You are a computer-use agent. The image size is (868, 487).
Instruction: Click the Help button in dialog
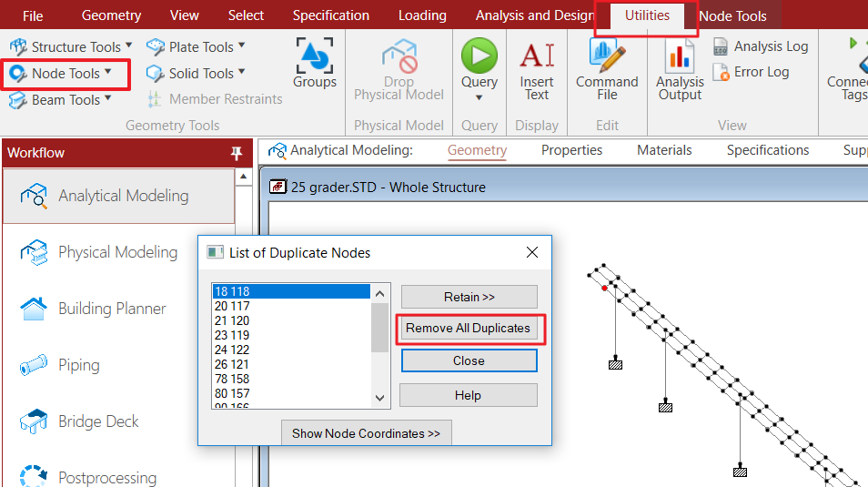point(469,396)
